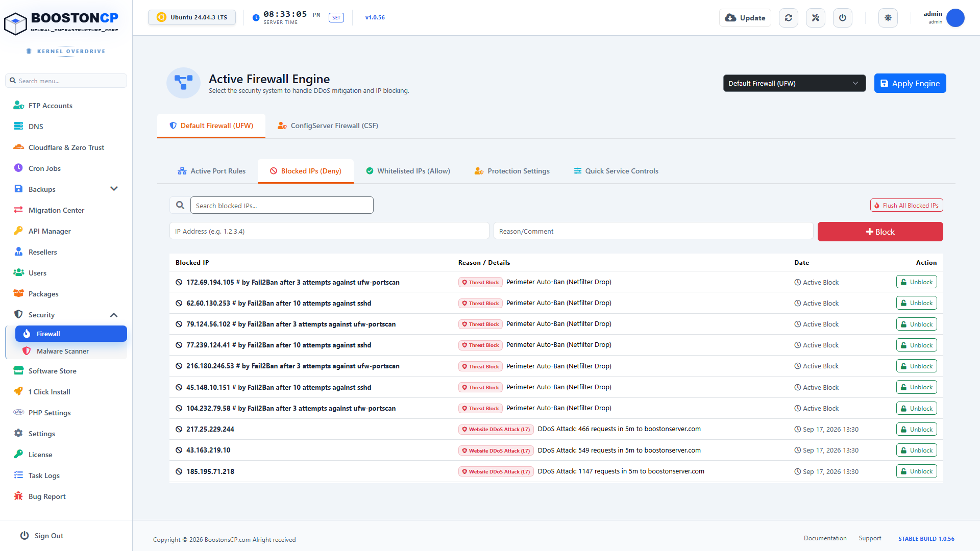The image size is (980, 551).
Task: Expand the Backups submenu chevron
Action: (114, 189)
